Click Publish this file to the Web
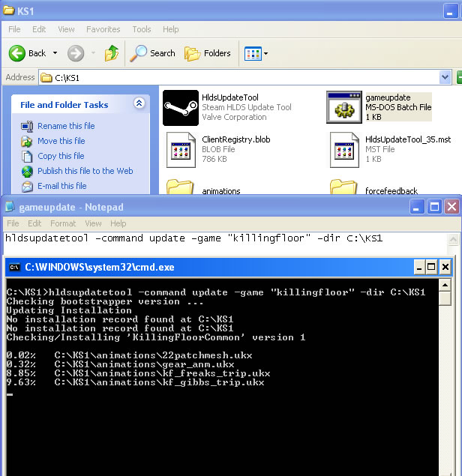The width and height of the screenshot is (462, 476). pos(85,171)
